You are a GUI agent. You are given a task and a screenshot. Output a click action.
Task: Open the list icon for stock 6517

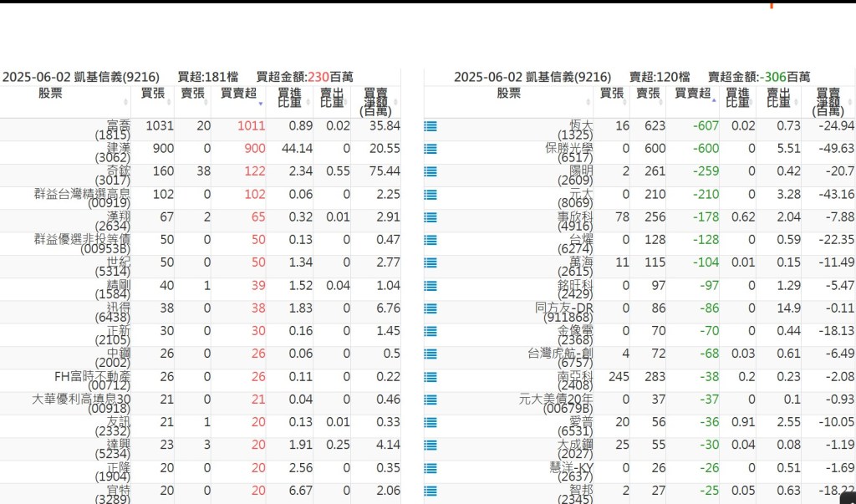pyautogui.click(x=431, y=149)
